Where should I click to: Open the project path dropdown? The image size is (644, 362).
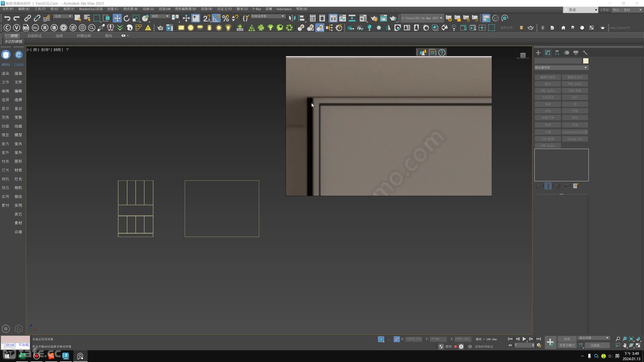(x=422, y=18)
